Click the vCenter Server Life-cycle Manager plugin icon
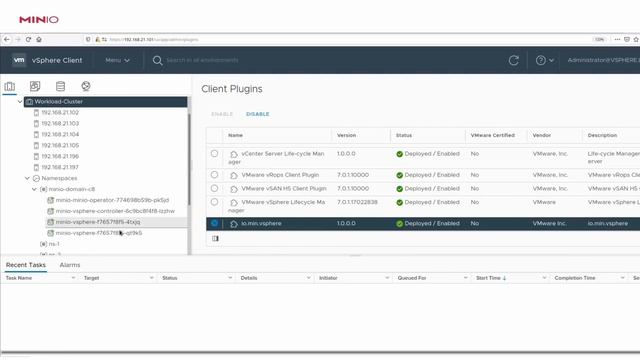 point(233,154)
